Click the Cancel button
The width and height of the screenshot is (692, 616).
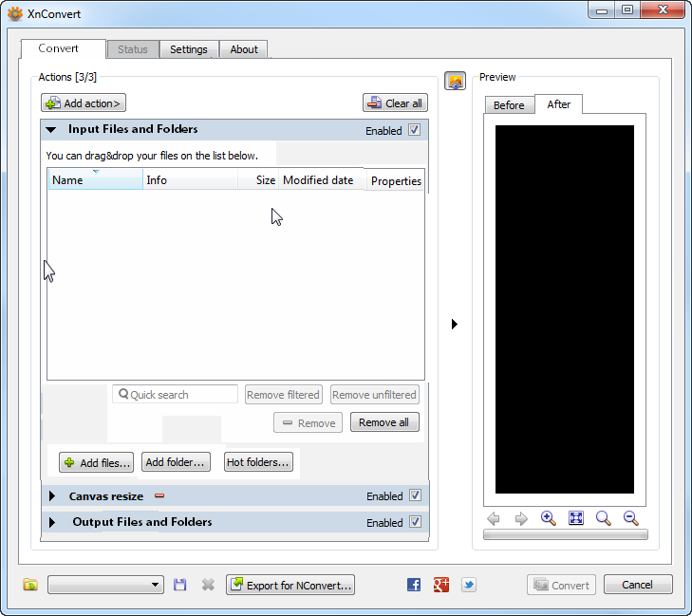point(638,585)
